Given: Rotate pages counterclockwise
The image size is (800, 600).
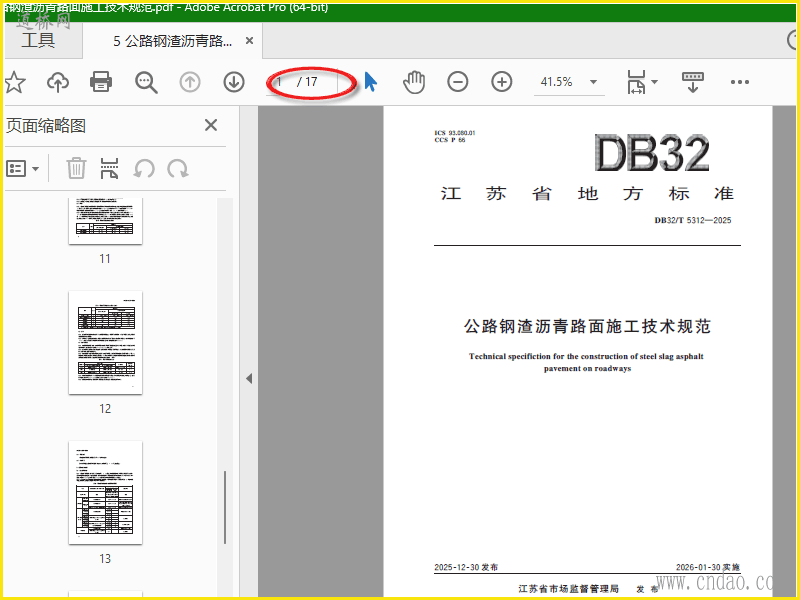Looking at the screenshot, I should point(144,168).
